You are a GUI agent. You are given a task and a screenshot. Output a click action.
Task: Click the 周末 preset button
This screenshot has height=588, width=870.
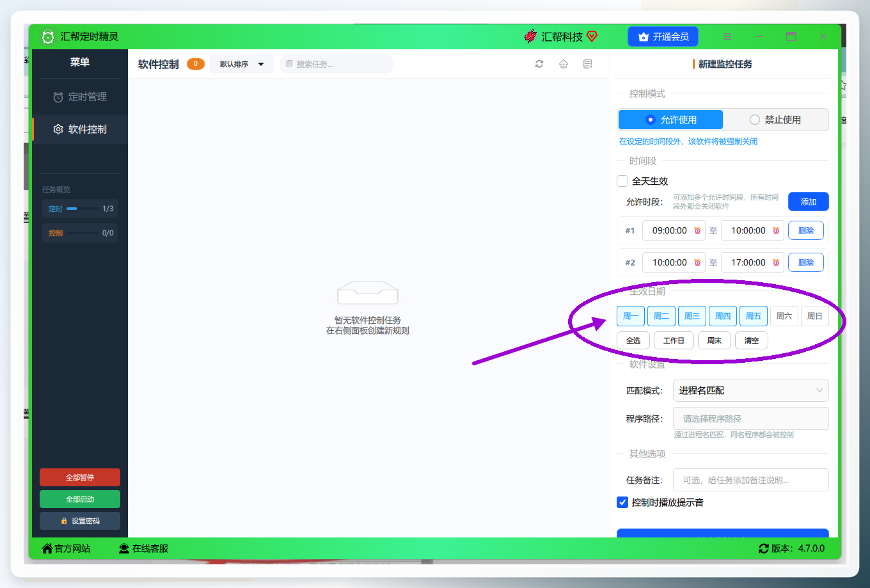(715, 340)
